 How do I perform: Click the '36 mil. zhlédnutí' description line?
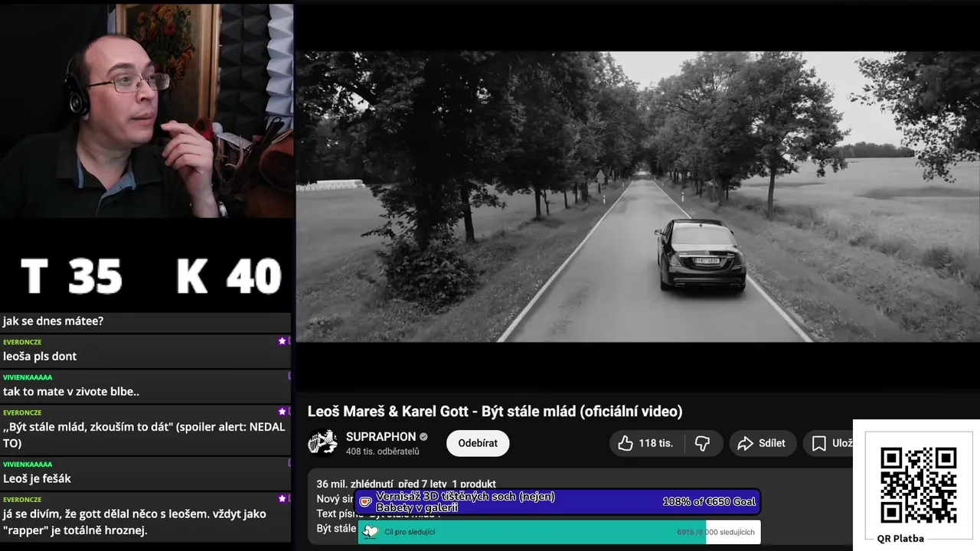click(x=406, y=484)
